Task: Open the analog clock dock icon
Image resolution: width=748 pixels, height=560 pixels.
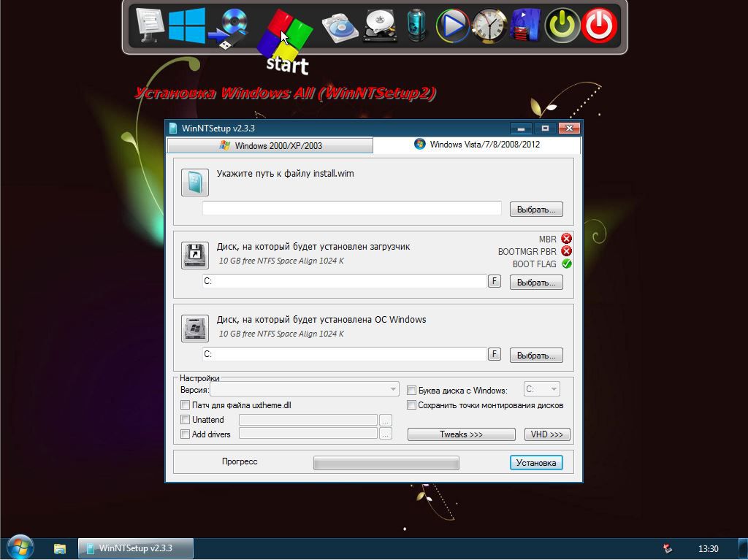Action: click(489, 26)
